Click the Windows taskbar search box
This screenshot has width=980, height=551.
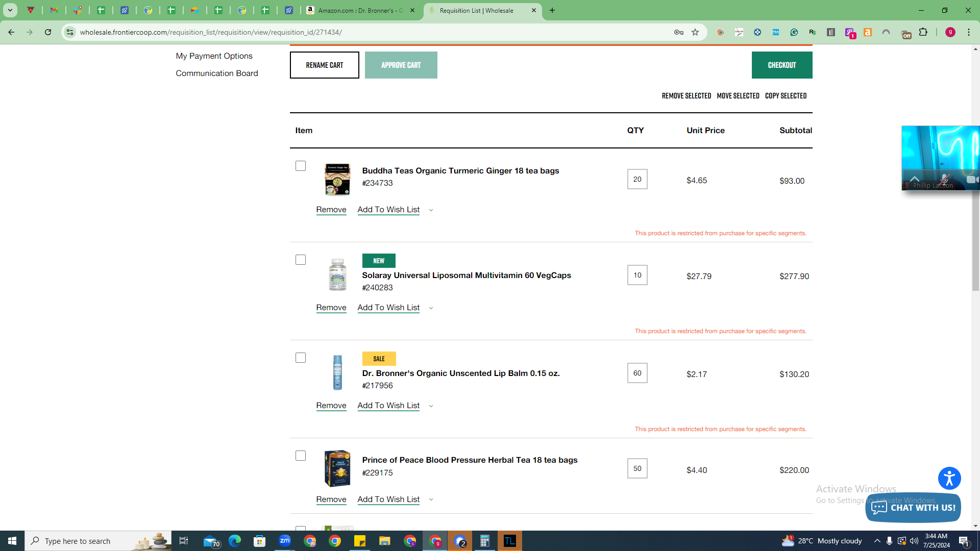(98, 541)
